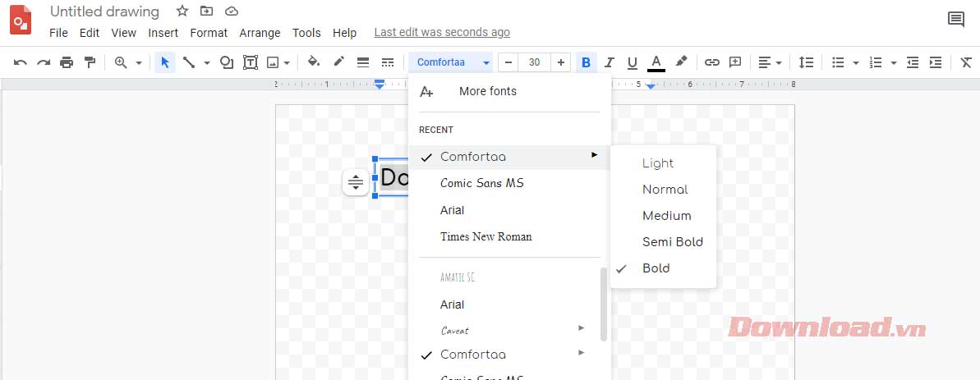
Task: Open the Edit menu
Action: click(90, 33)
